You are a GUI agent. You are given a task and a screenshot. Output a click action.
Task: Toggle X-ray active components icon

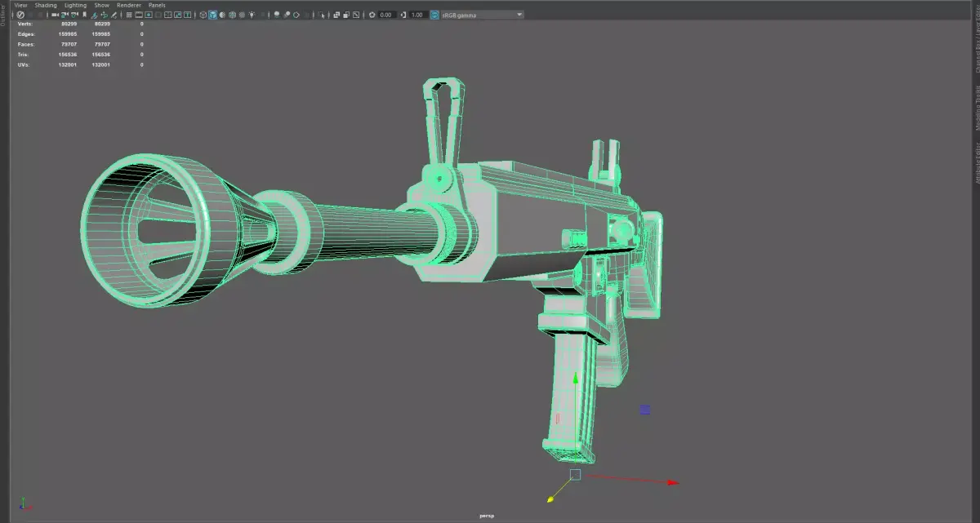[346, 15]
